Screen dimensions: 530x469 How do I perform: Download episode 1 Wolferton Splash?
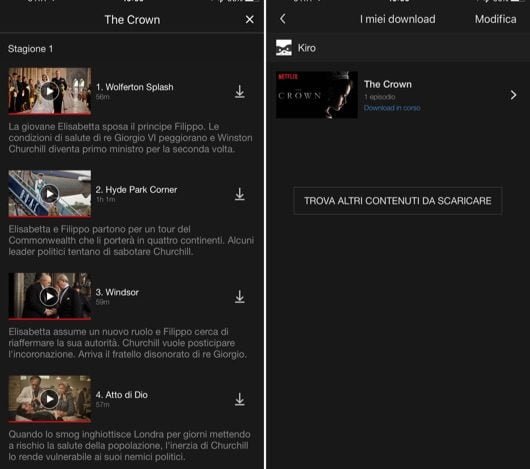tap(240, 92)
